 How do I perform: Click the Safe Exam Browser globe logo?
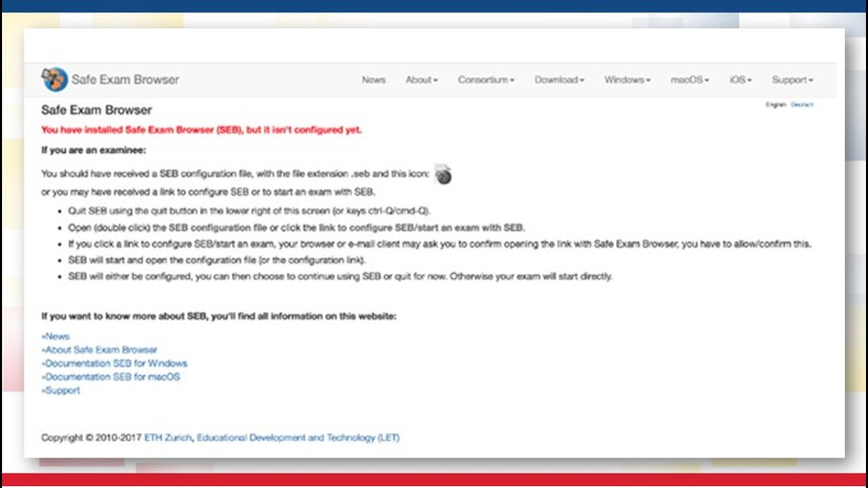click(x=54, y=79)
